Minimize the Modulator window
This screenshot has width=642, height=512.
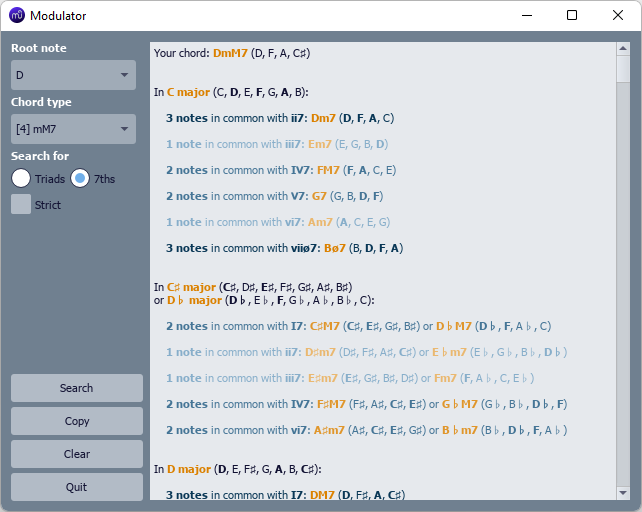coord(526,15)
